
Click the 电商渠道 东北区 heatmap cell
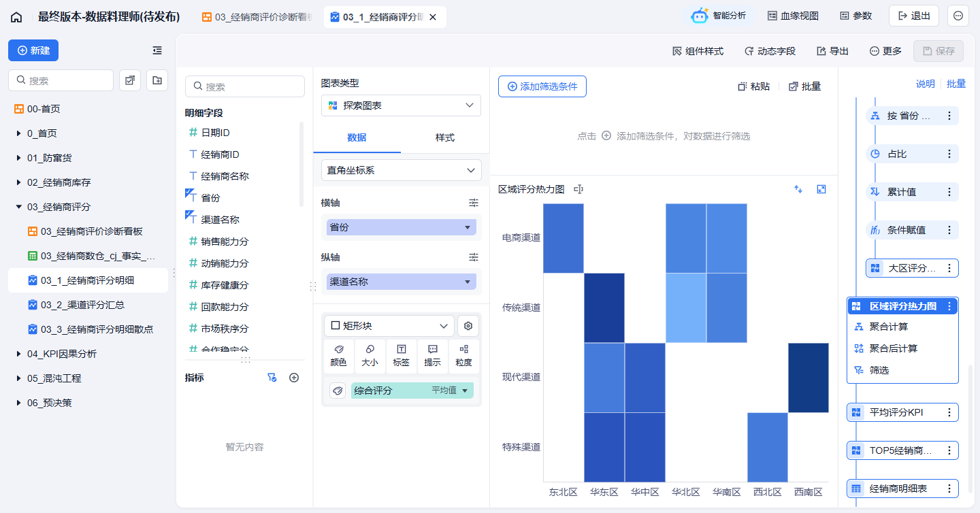(x=563, y=238)
